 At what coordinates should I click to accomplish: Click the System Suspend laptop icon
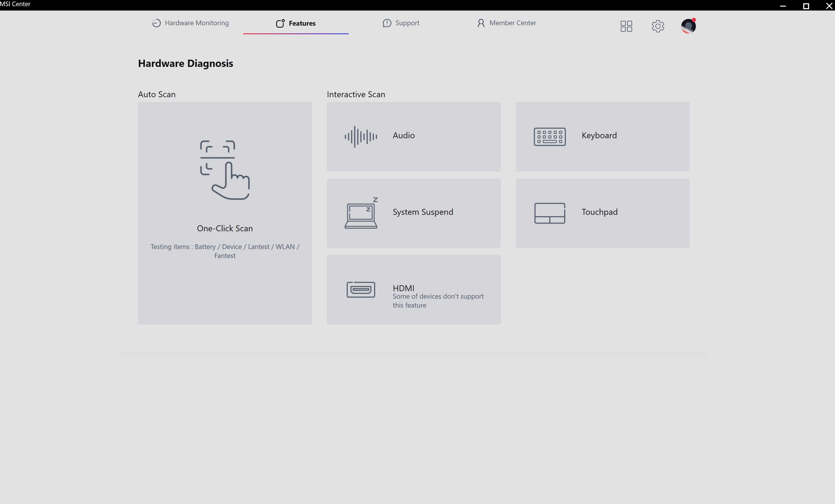pyautogui.click(x=361, y=213)
